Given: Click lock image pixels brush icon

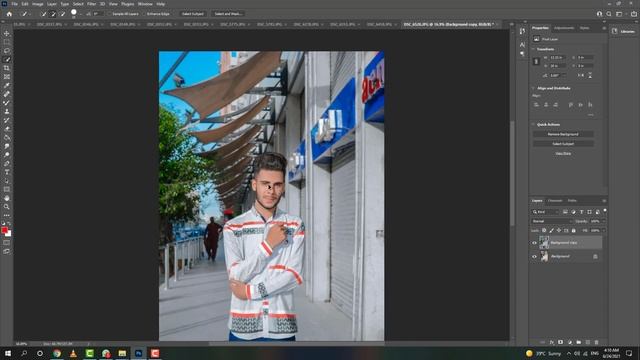Looking at the screenshot, I should click(x=551, y=231).
